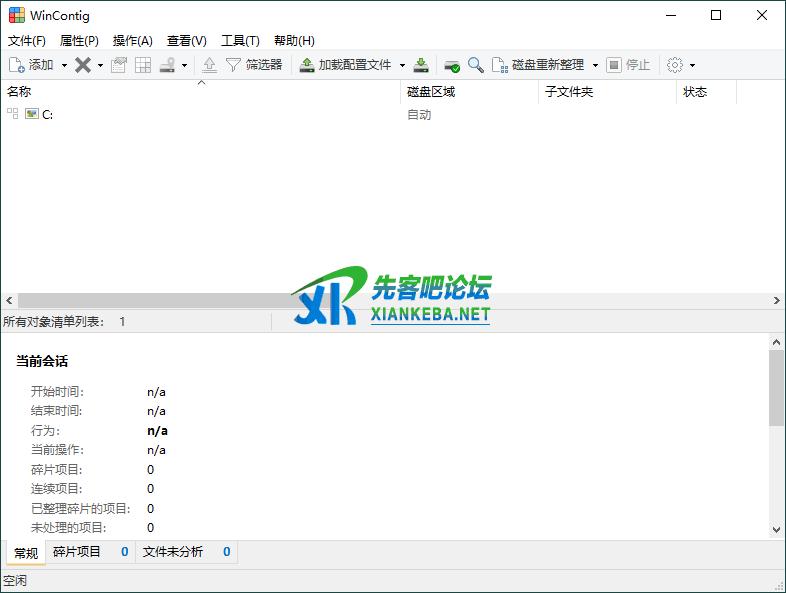Select the C: drive item in list

point(47,115)
